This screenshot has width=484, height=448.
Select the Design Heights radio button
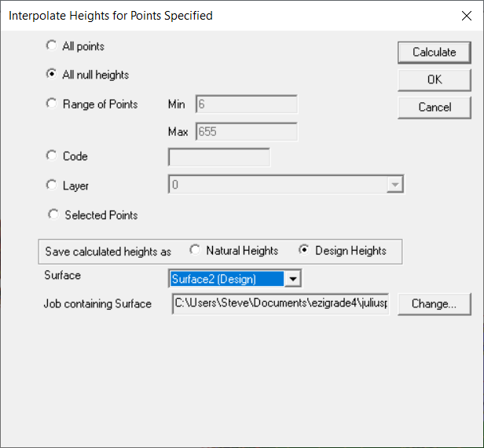(304, 250)
